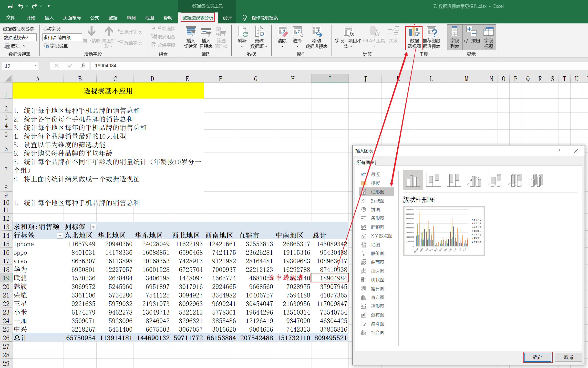Select the 100% stacked column subtype
This screenshot has width=588, height=368.
[x=454, y=180]
